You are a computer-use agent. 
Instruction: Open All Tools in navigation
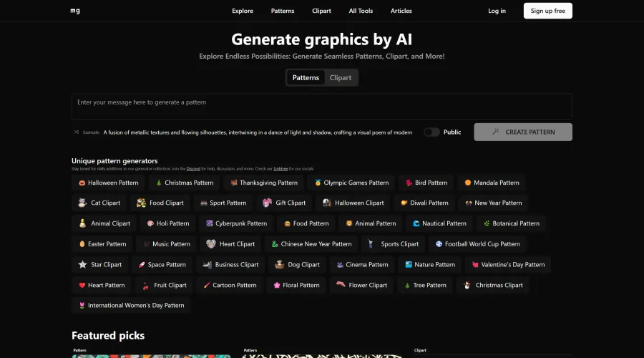click(361, 11)
